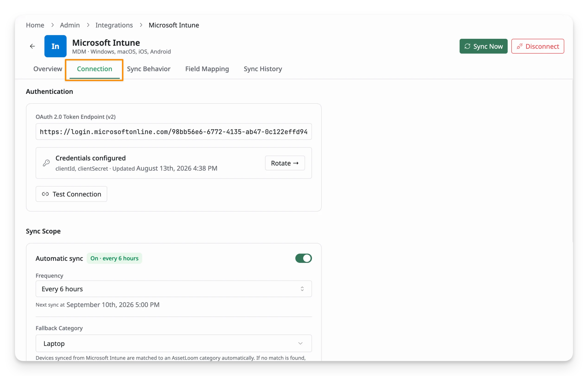This screenshot has width=588, height=376.
Task: Click the "On · every 6 hours" badge
Action: pyautogui.click(x=114, y=258)
